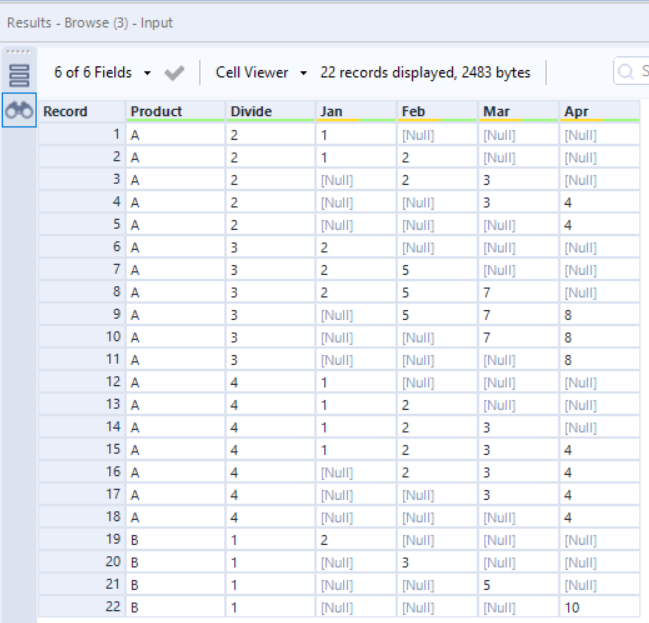Click Product cell B in record 19

(x=135, y=539)
